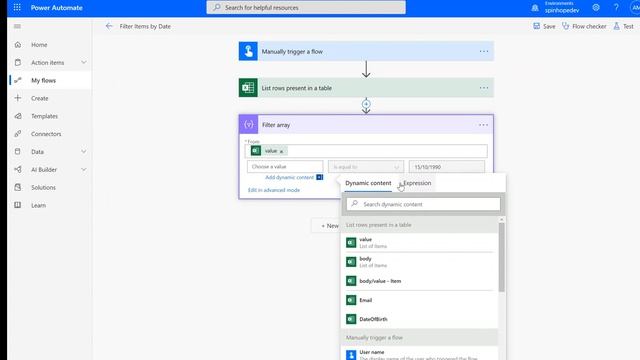Switch to the Expression tab
640x360 pixels.
pyautogui.click(x=417, y=183)
